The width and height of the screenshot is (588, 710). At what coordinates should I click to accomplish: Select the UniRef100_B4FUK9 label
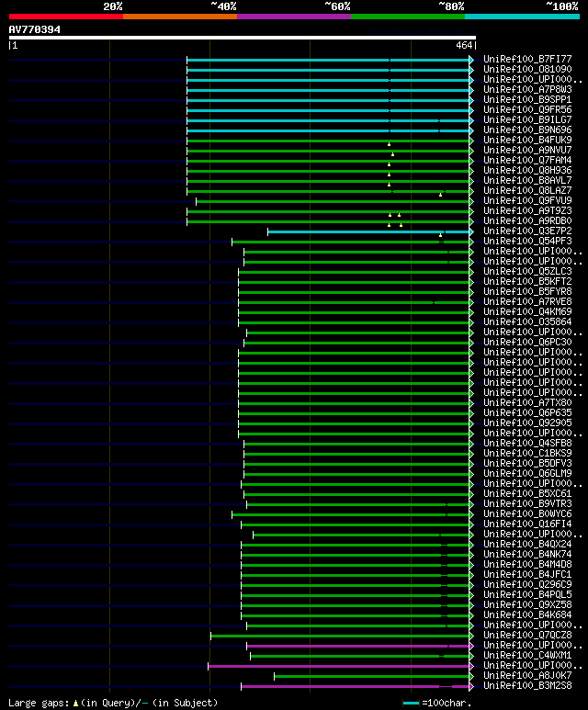click(x=527, y=140)
